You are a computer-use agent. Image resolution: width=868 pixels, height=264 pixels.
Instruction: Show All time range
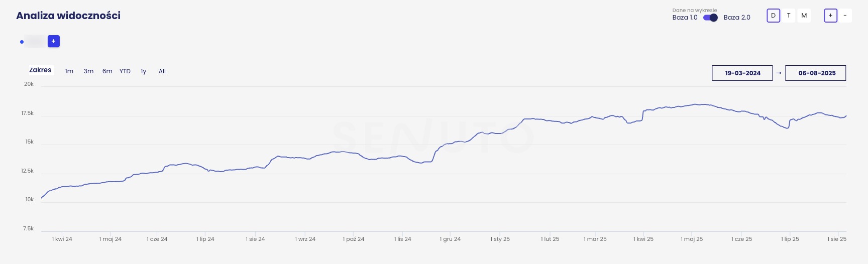pos(162,71)
